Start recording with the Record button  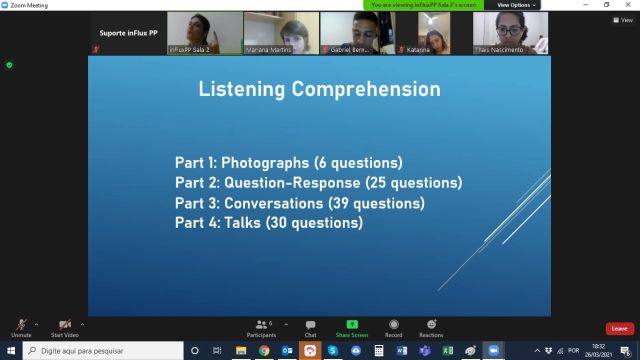point(393,329)
